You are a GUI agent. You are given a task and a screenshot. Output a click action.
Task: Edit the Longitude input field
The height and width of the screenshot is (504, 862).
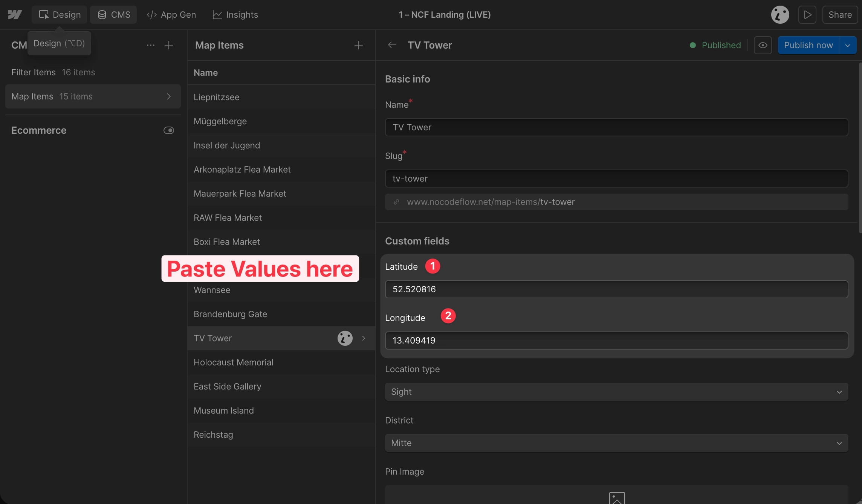(x=616, y=341)
